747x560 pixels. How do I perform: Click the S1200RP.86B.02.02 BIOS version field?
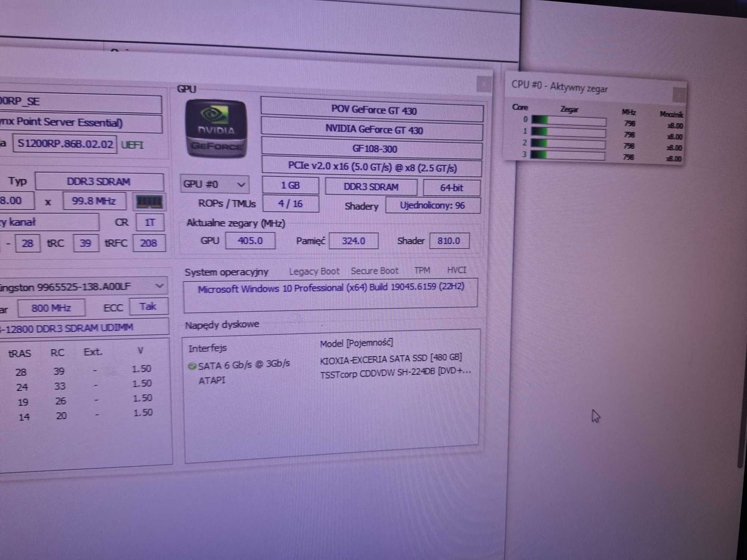click(x=65, y=144)
